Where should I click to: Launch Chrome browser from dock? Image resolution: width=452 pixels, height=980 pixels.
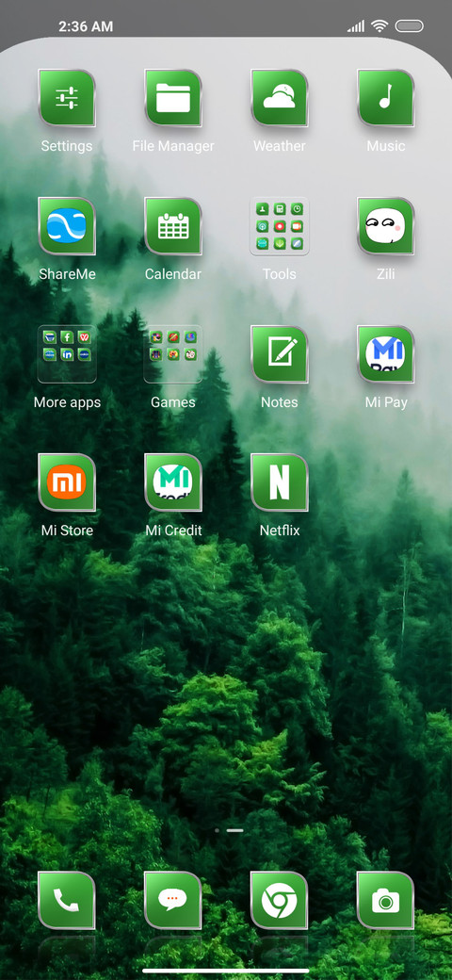pos(279,901)
